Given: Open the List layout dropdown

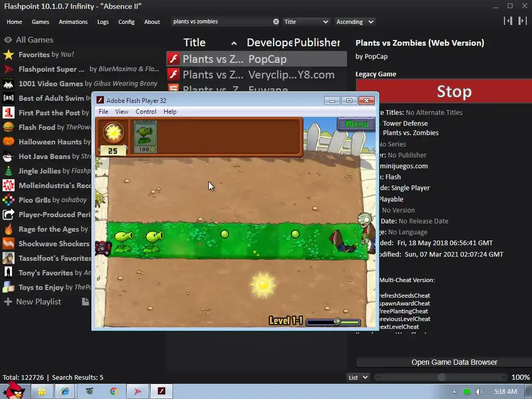Looking at the screenshot, I should click(358, 377).
